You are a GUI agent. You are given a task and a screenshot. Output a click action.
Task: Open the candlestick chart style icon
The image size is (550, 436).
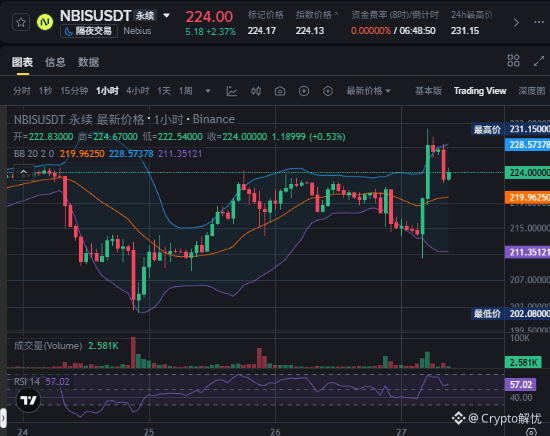(256, 91)
